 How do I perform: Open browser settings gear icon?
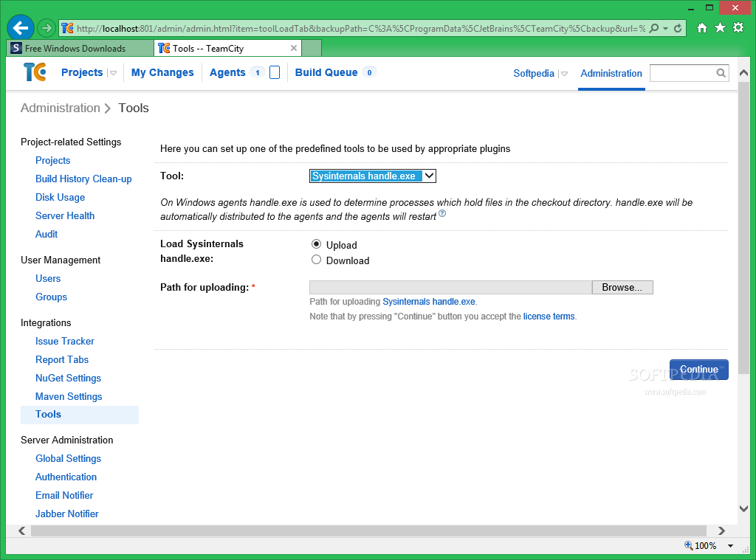(x=738, y=27)
